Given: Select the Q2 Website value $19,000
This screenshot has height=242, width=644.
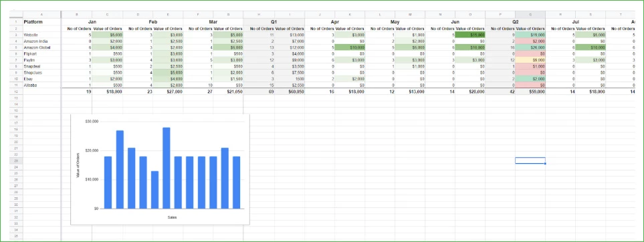Looking at the screenshot, I should 530,35.
